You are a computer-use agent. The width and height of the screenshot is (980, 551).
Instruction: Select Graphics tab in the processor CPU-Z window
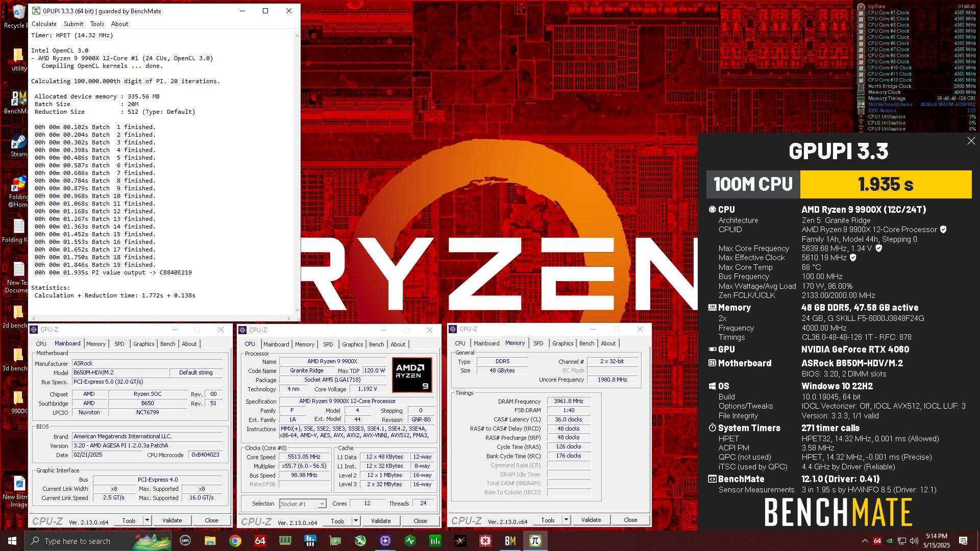pyautogui.click(x=352, y=344)
